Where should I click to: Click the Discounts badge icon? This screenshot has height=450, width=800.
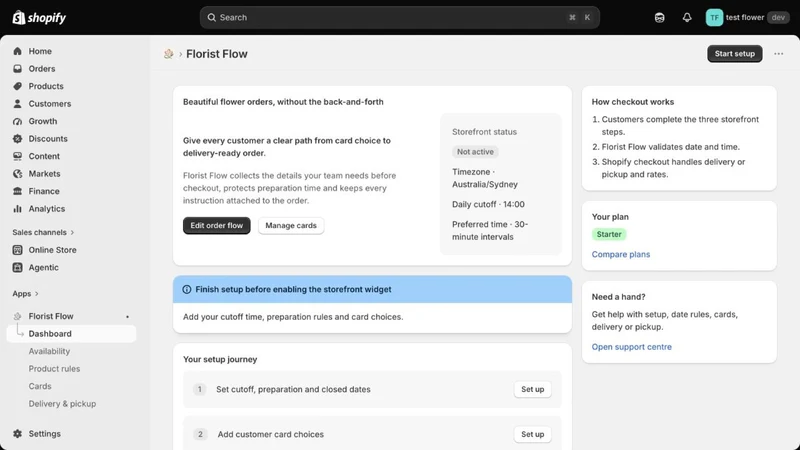tap(17, 138)
